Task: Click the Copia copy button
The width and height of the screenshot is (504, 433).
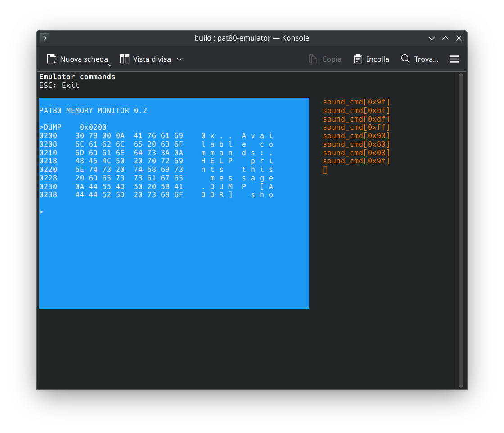Action: coord(325,59)
